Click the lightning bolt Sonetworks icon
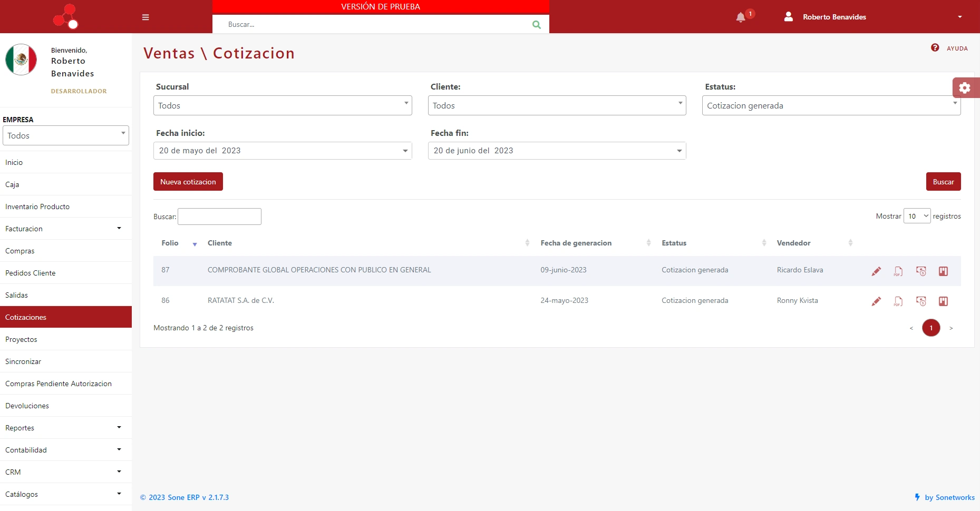This screenshot has height=511, width=980. click(x=917, y=497)
